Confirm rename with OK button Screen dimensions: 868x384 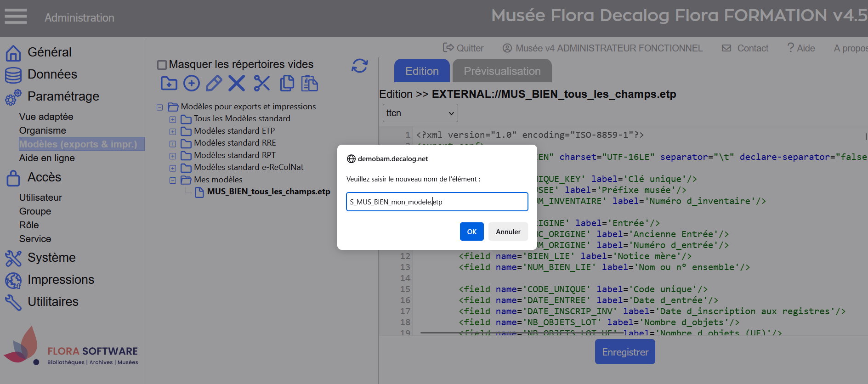pos(471,232)
